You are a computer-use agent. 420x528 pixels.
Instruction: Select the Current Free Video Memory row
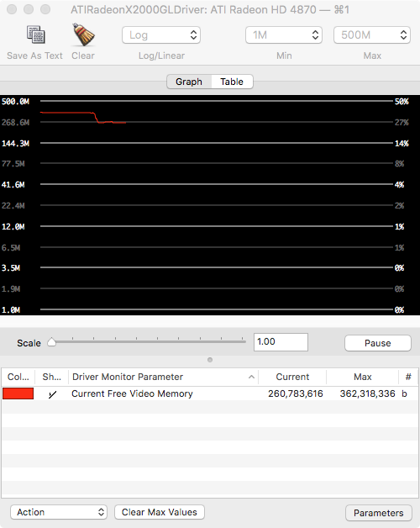210,393
